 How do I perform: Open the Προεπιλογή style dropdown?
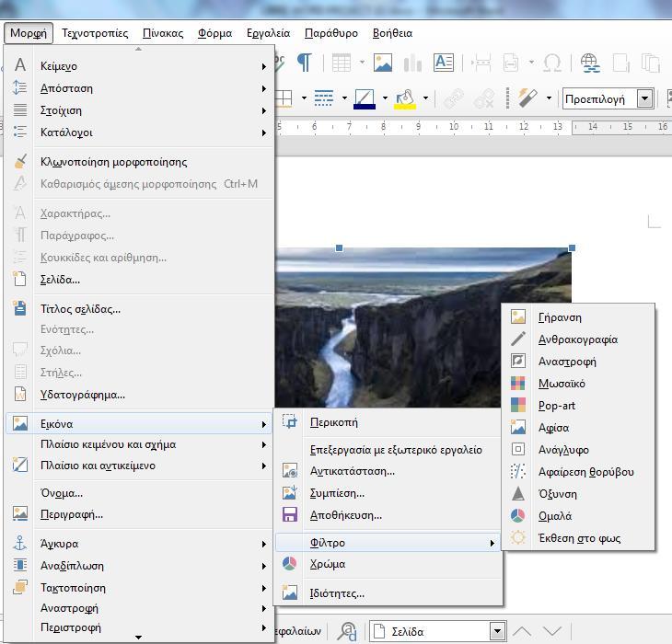tap(645, 99)
